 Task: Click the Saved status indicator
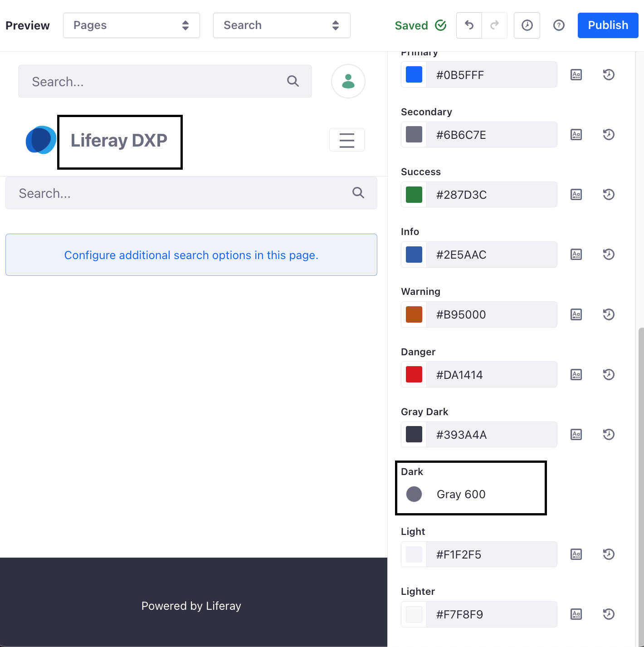[420, 25]
